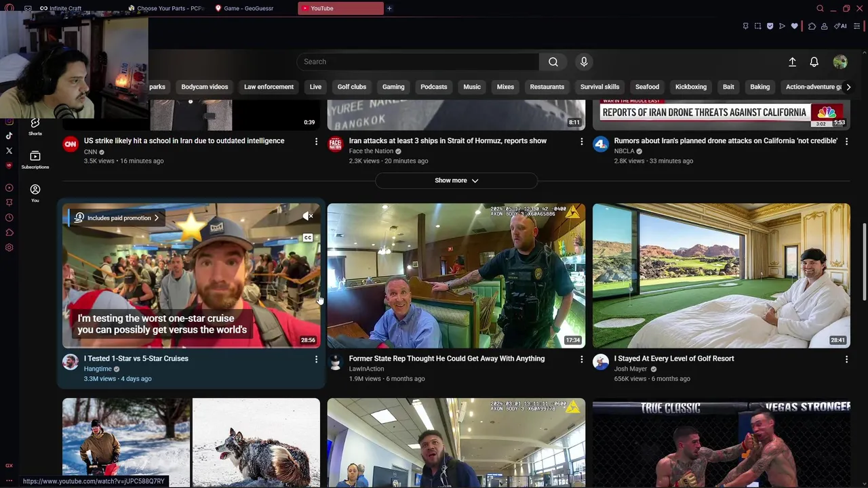Select the YouTube browser tab
This screenshot has height=488, width=868.
340,8
